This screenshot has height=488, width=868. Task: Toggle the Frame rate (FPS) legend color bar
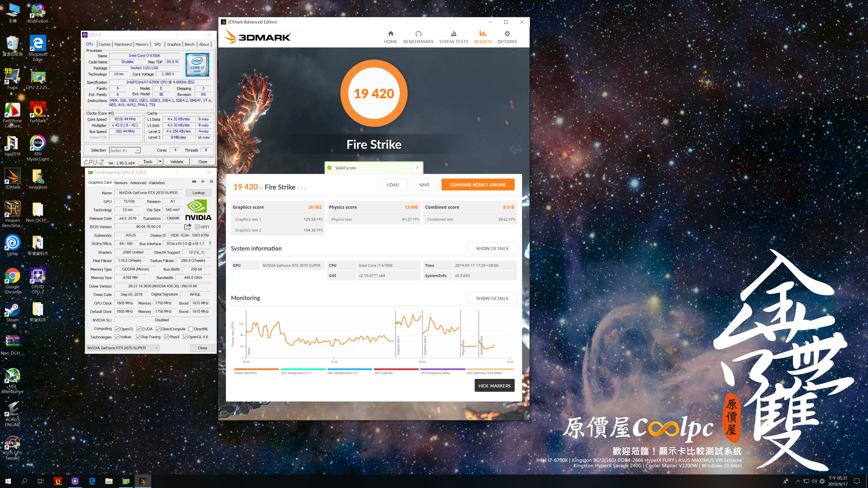[256, 369]
